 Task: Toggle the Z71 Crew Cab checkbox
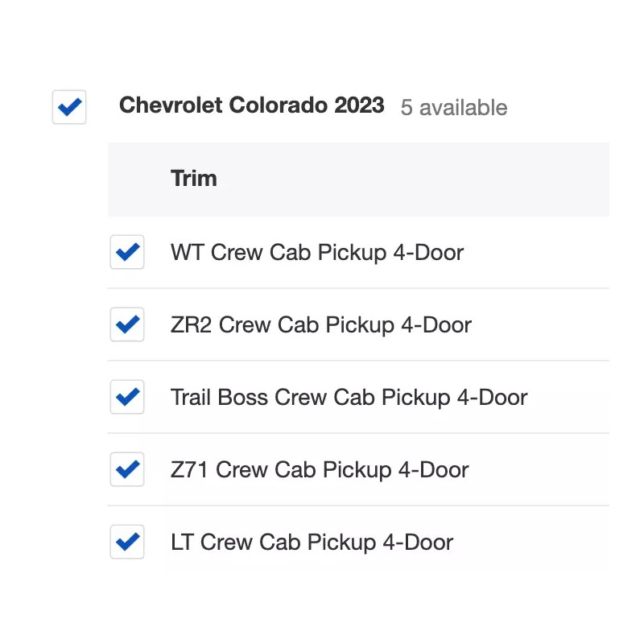[127, 470]
